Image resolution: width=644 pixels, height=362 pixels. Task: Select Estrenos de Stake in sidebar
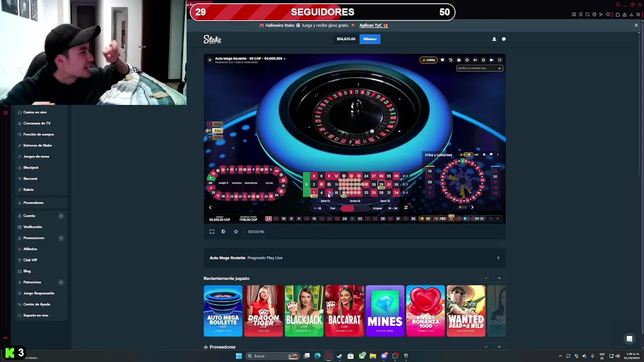point(37,145)
